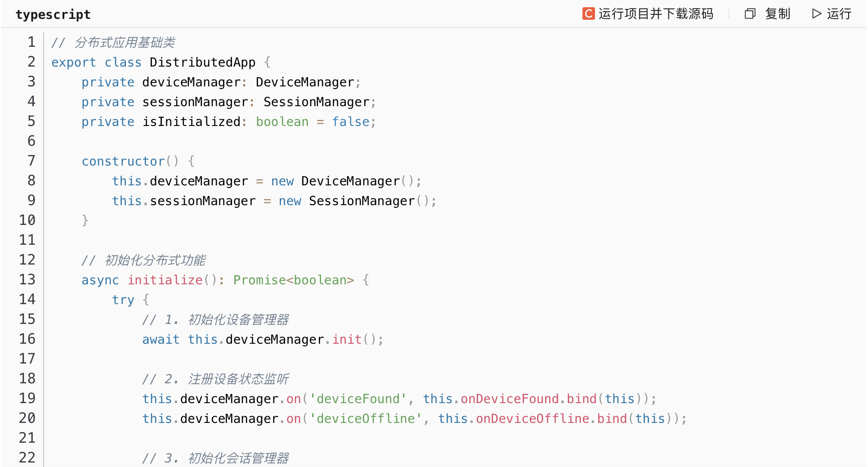The width and height of the screenshot is (868, 467).
Task: Click line number 1 in gutter
Action: pos(31,42)
